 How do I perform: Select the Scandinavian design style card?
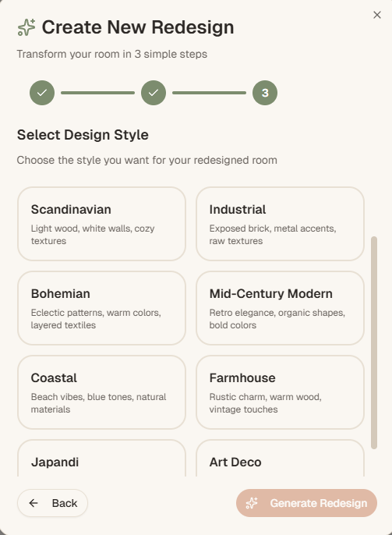[x=101, y=224]
